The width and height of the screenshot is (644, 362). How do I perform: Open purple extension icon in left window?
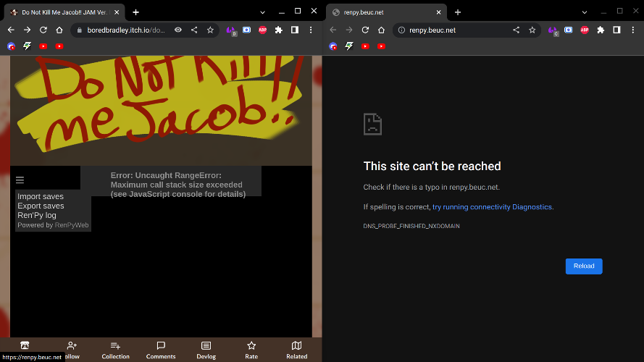coord(230,30)
